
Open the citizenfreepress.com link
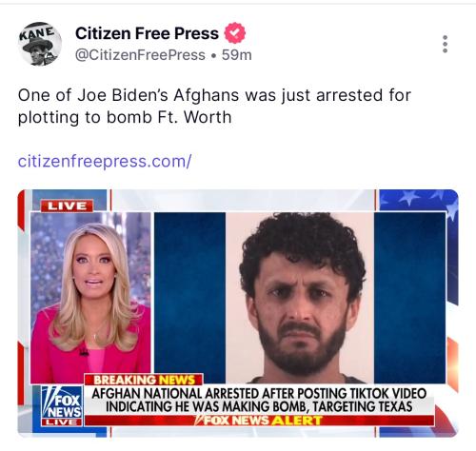[x=105, y=161]
